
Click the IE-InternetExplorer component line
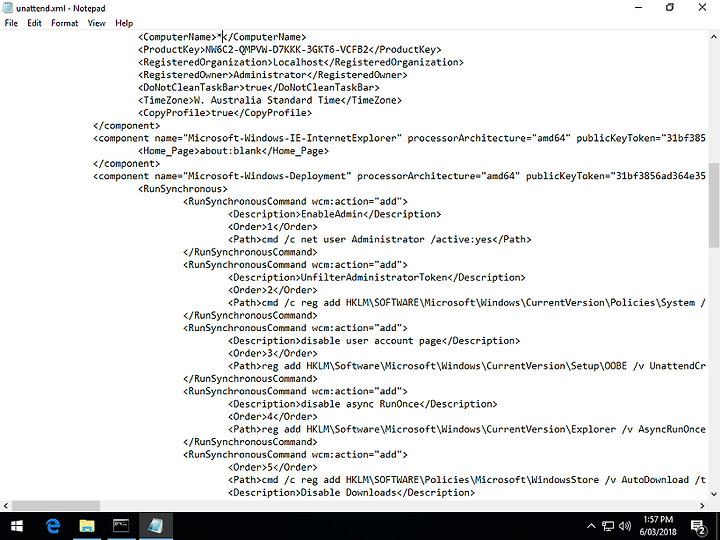click(x=399, y=138)
